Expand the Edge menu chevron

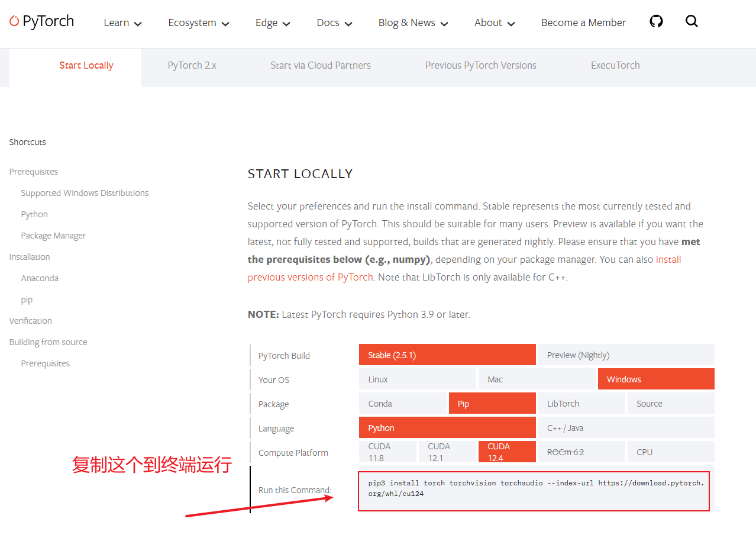(286, 24)
